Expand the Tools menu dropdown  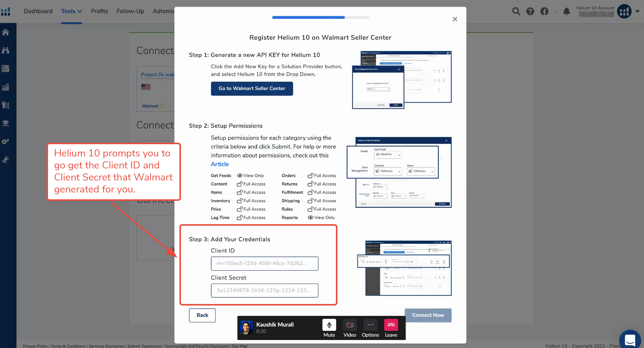[x=72, y=11]
